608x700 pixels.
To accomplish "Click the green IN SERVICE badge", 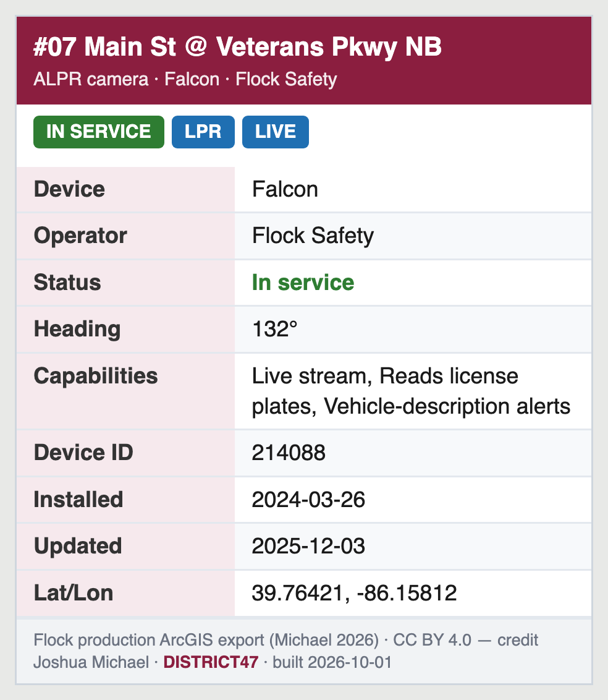I will pos(99,132).
